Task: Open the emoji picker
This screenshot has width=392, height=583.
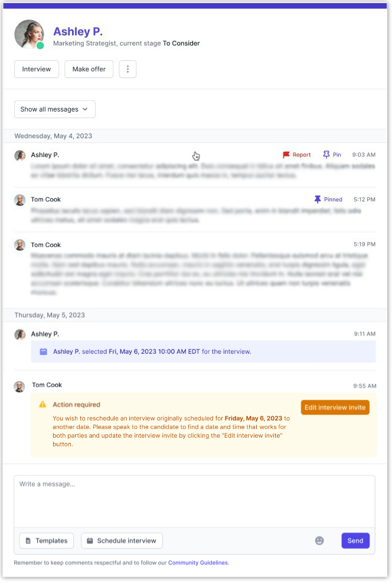Action: (319, 540)
